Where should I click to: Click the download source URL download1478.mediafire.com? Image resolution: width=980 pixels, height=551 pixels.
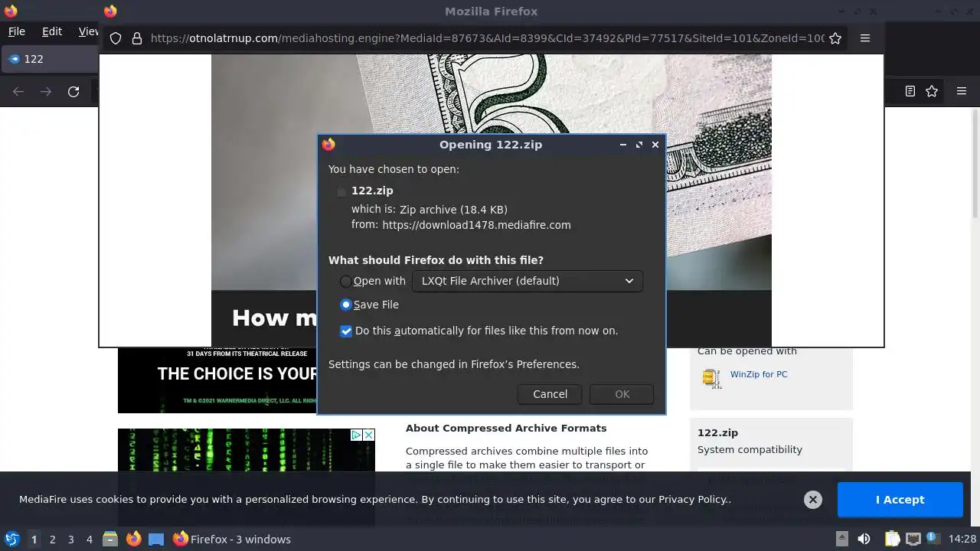pyautogui.click(x=476, y=225)
